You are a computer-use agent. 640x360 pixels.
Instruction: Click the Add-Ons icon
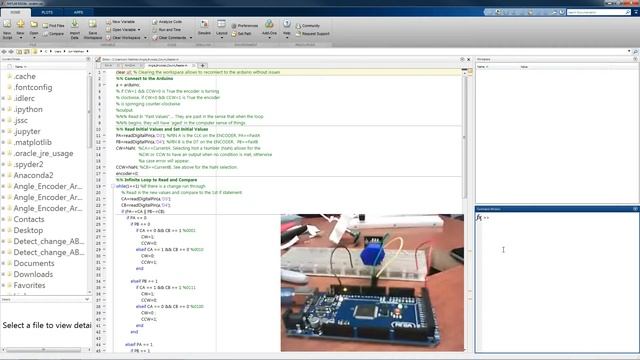point(269,24)
